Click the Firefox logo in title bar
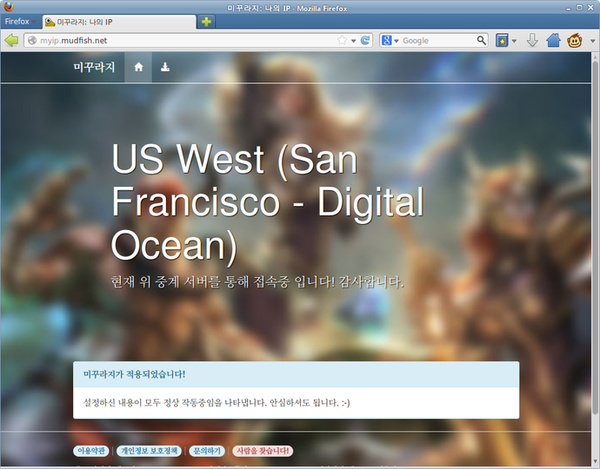Viewport: 600px width, 469px height. [x=8, y=7]
